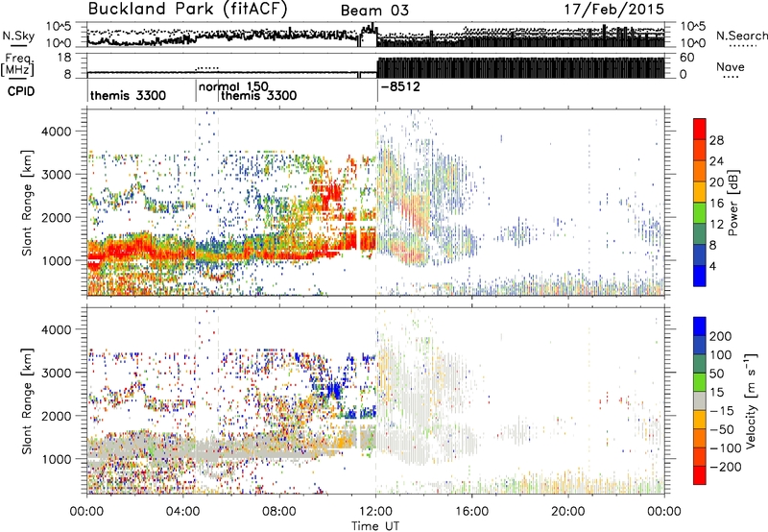Click the '60' tick on the Nave axis
768x532 pixels.
click(x=686, y=58)
